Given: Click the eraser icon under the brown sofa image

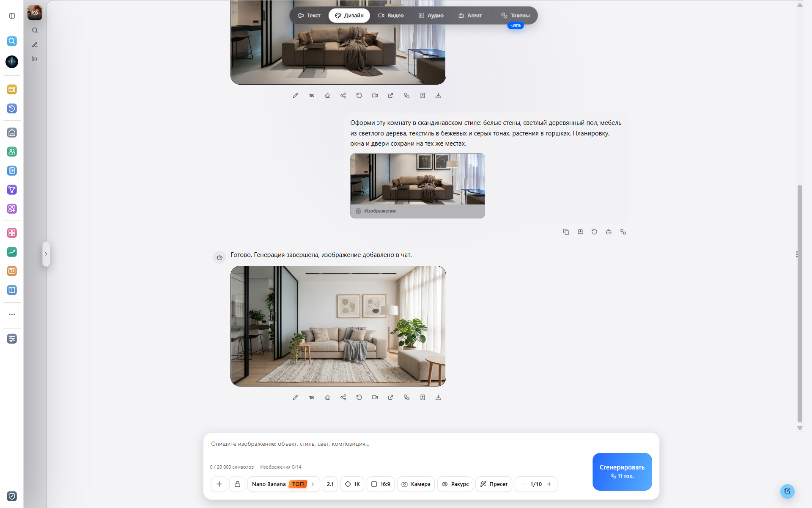Looking at the screenshot, I should click(327, 95).
